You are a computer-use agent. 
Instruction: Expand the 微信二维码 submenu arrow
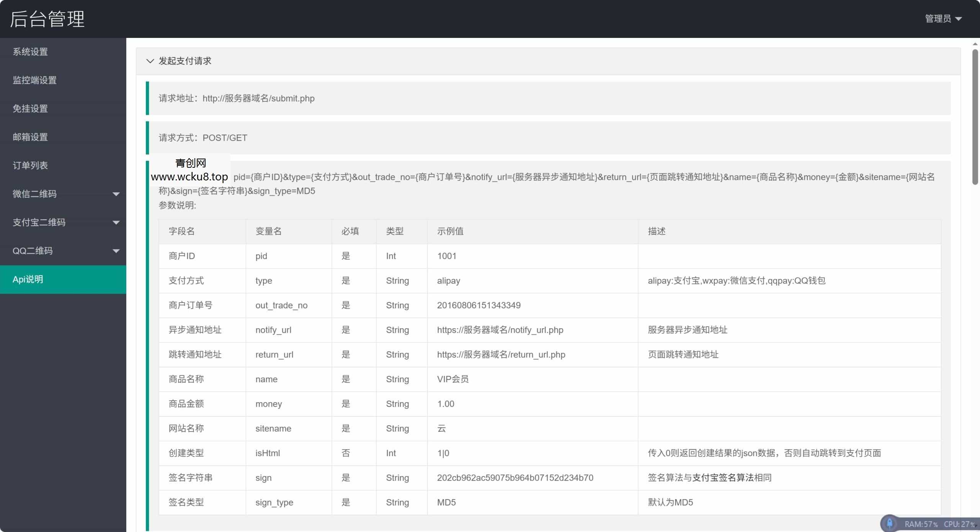(116, 194)
